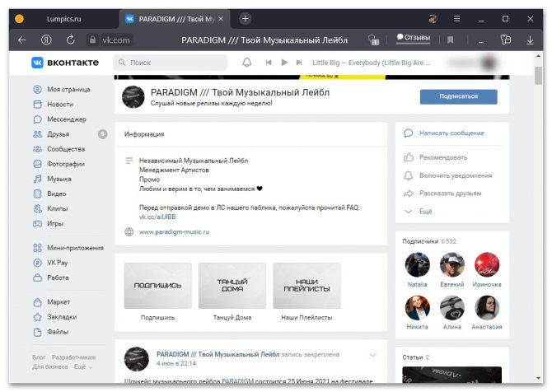Click the Yandex home icon
The image size is (552, 392).
coord(46,40)
